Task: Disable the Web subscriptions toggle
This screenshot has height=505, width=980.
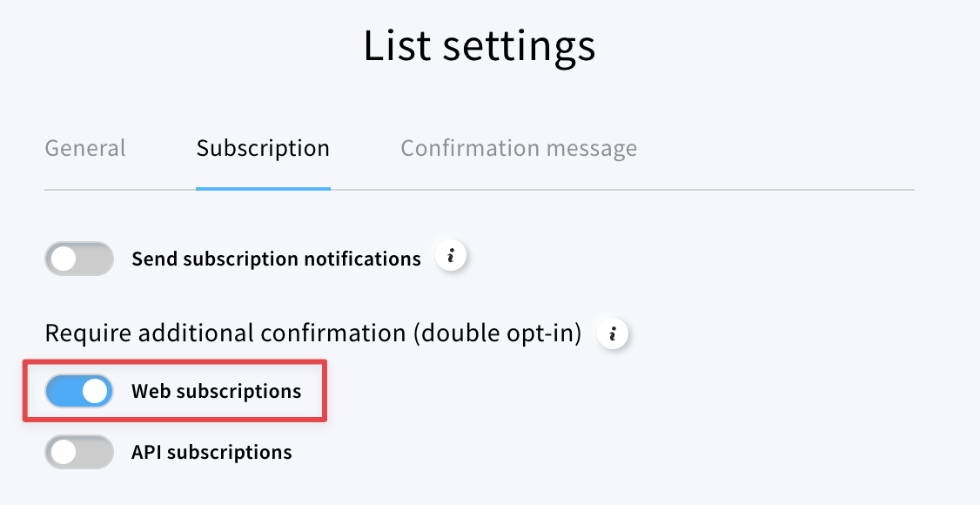Action: (78, 391)
